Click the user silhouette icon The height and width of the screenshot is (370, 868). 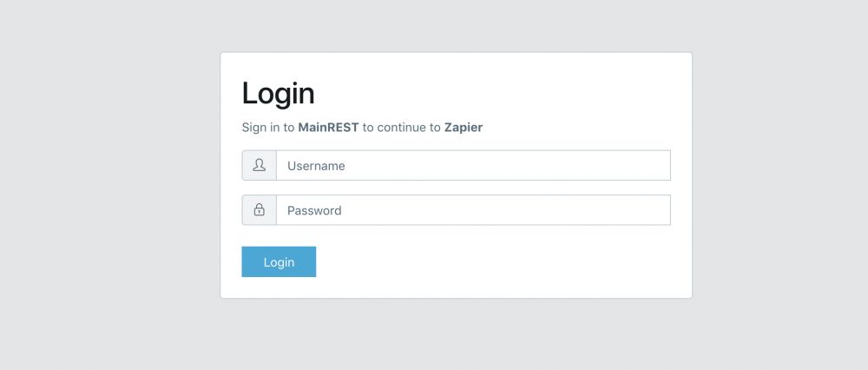pyautogui.click(x=259, y=165)
